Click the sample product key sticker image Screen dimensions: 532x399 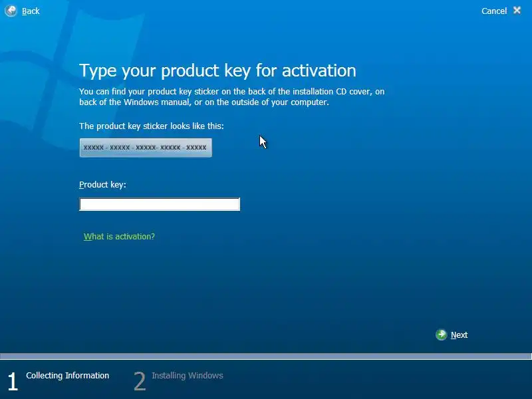146,148
